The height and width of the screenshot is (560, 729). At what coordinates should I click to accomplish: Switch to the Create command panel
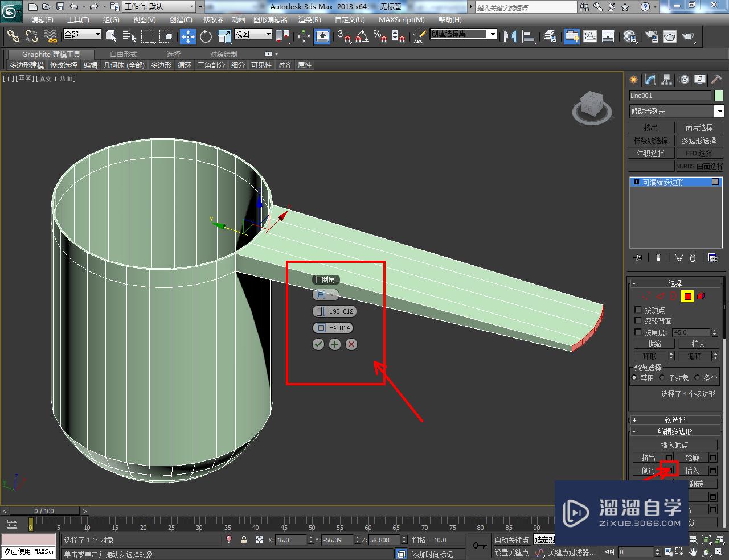tap(633, 80)
